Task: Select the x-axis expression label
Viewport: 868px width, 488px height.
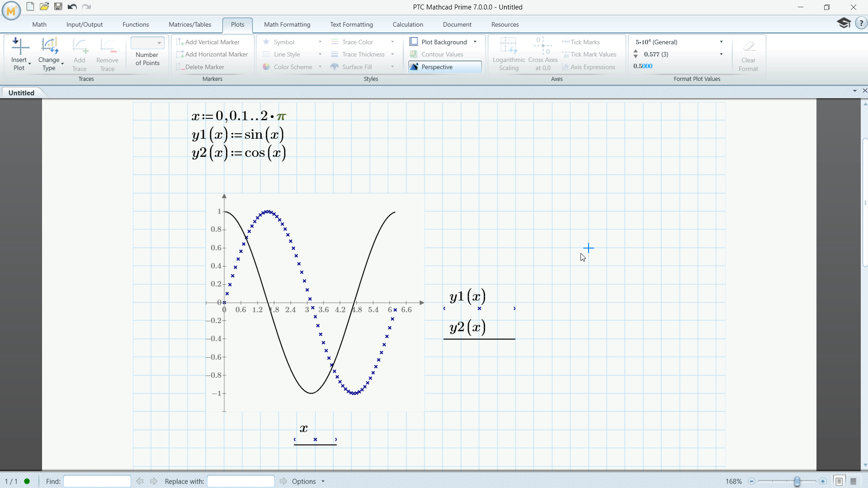Action: click(304, 428)
